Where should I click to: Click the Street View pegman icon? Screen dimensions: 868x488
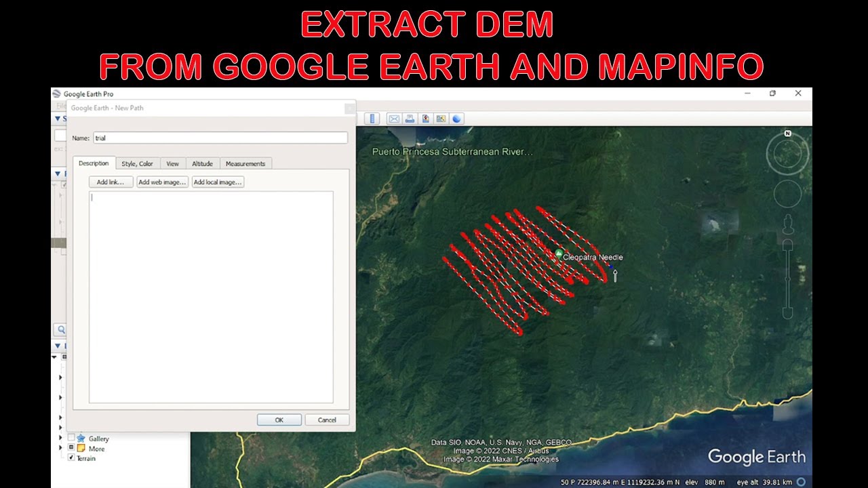(788, 225)
